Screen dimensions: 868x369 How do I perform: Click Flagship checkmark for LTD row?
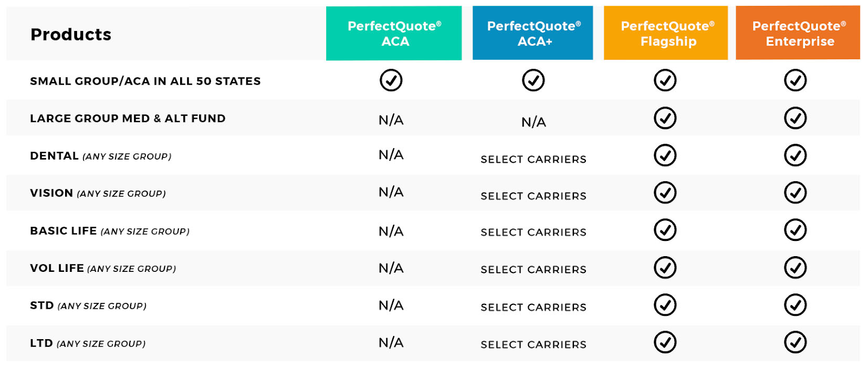tap(665, 342)
